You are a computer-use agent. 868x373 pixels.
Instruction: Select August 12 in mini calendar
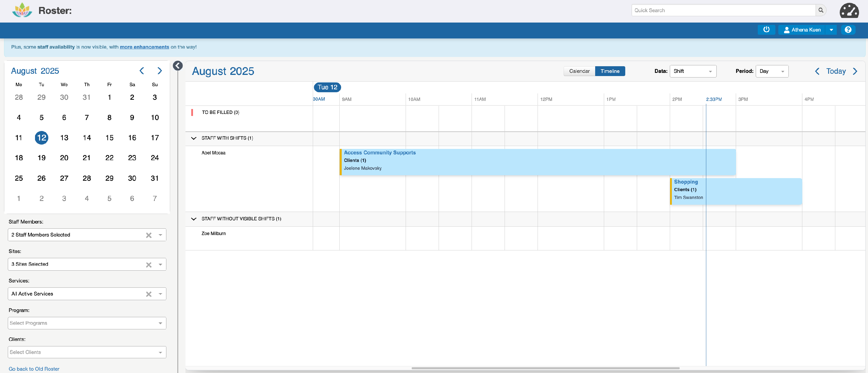click(x=41, y=138)
